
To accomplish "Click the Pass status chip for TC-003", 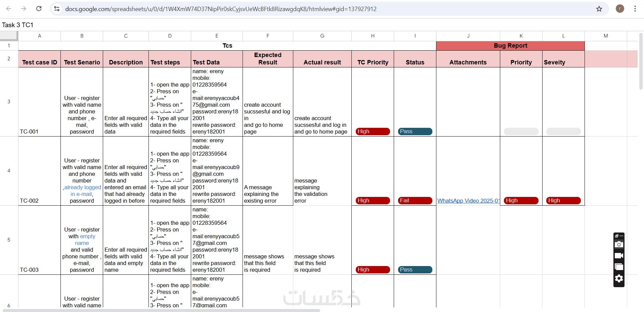I will pos(415,270).
